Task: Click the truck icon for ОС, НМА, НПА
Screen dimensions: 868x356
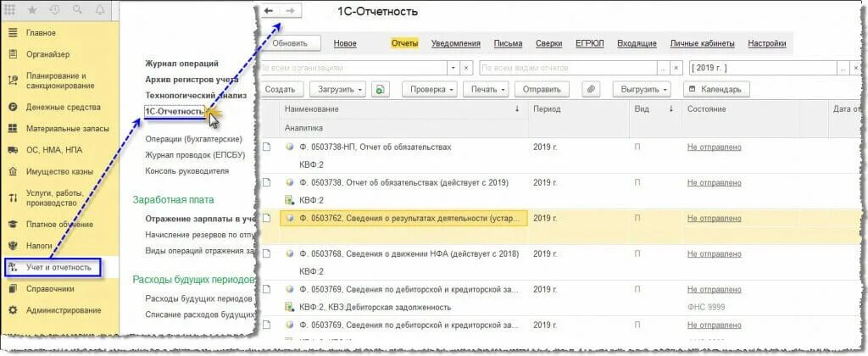Action: [x=13, y=150]
